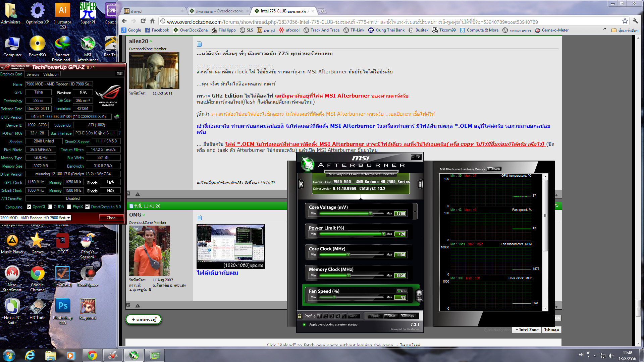Click the Chrome wrench menu icon
Screen dimensions: 644x362
(635, 21)
